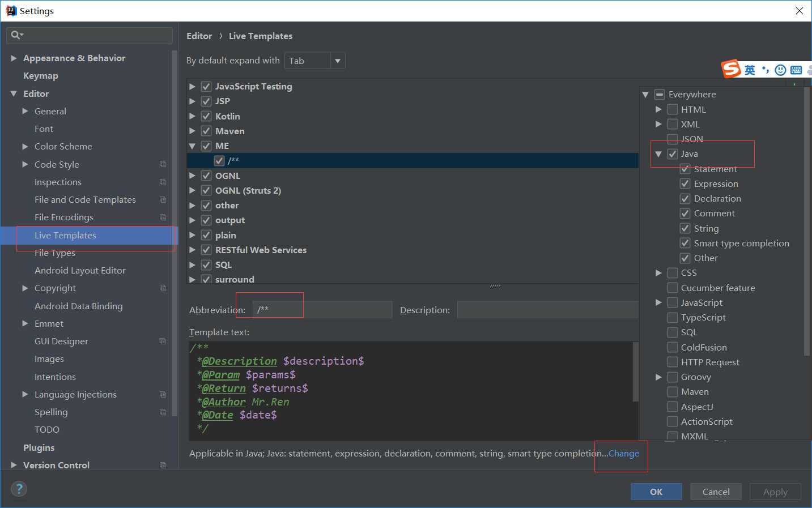Viewport: 812px width, 508px height.
Task: Open Keymap settings page
Action: 41,76
